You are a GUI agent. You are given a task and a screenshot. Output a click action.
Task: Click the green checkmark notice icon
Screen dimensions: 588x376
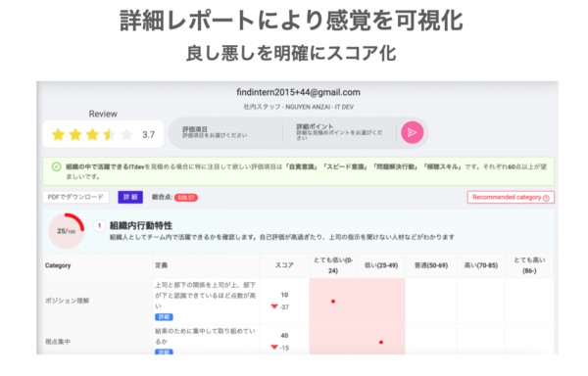coord(56,166)
